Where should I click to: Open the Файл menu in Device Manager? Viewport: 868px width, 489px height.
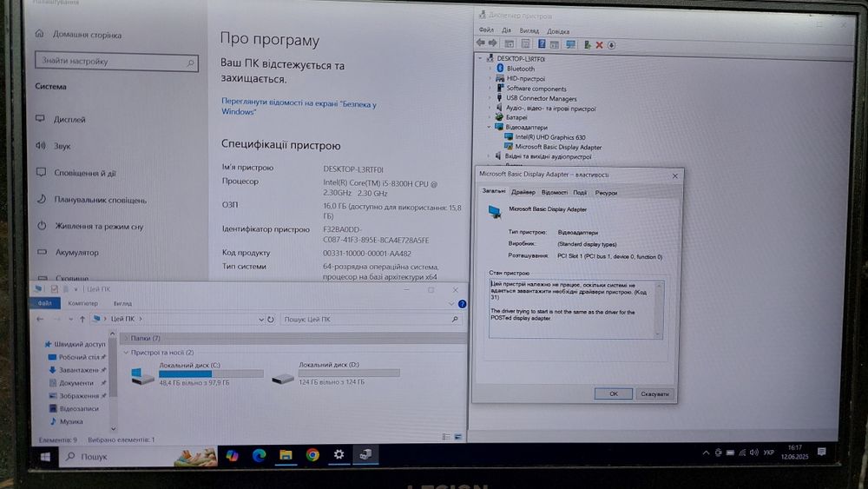coord(486,30)
